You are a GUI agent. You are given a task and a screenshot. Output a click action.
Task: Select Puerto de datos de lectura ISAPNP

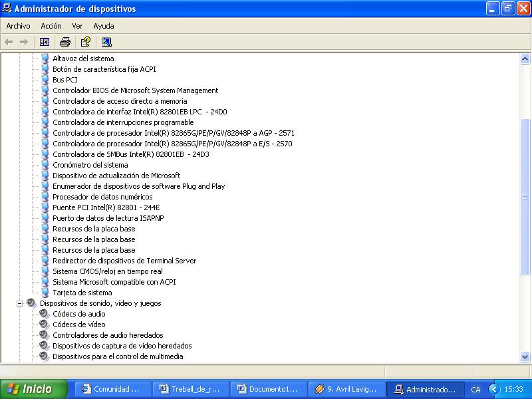pyautogui.click(x=108, y=218)
